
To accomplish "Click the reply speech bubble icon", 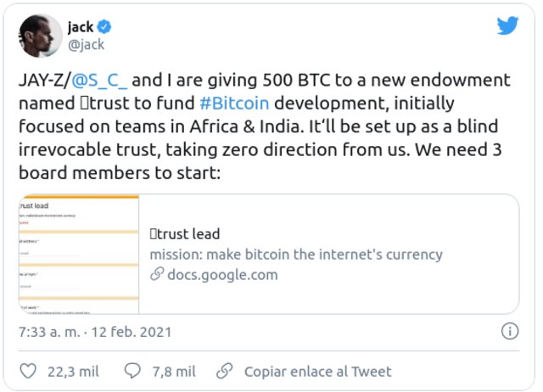I will point(132,372).
